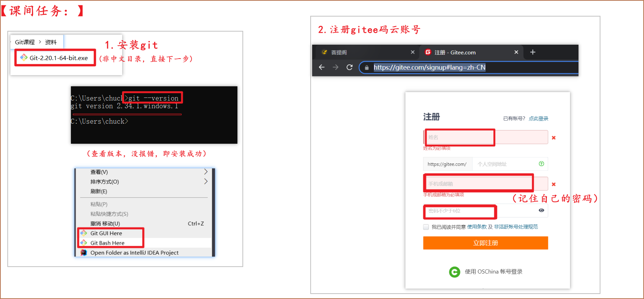Close the 菩提阁 browser tab
The width and height of the screenshot is (644, 299).
point(413,52)
